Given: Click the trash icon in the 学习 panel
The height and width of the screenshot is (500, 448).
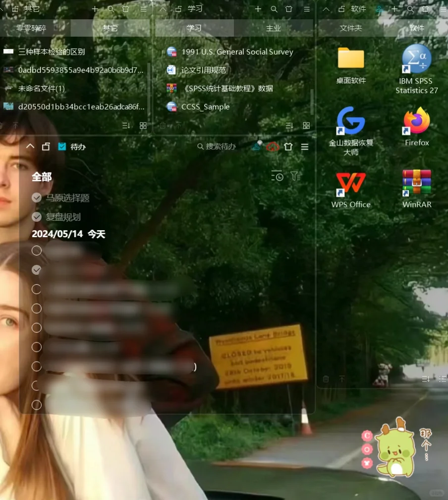Looking at the screenshot, I should [x=163, y=125].
